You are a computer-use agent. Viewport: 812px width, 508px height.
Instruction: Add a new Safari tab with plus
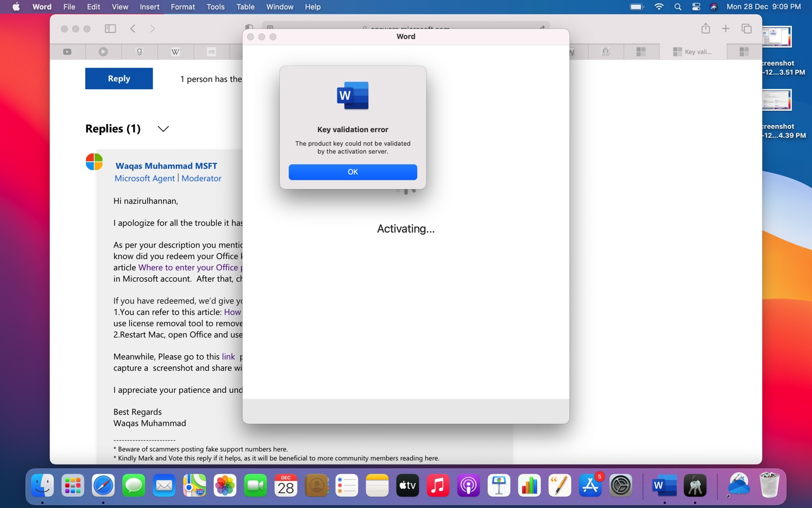pos(726,28)
